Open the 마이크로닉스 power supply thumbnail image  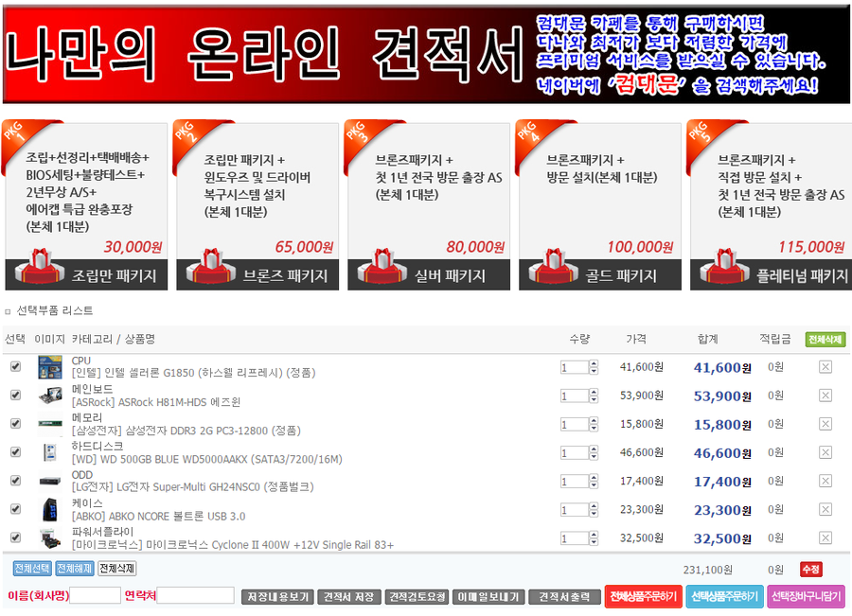click(50, 538)
